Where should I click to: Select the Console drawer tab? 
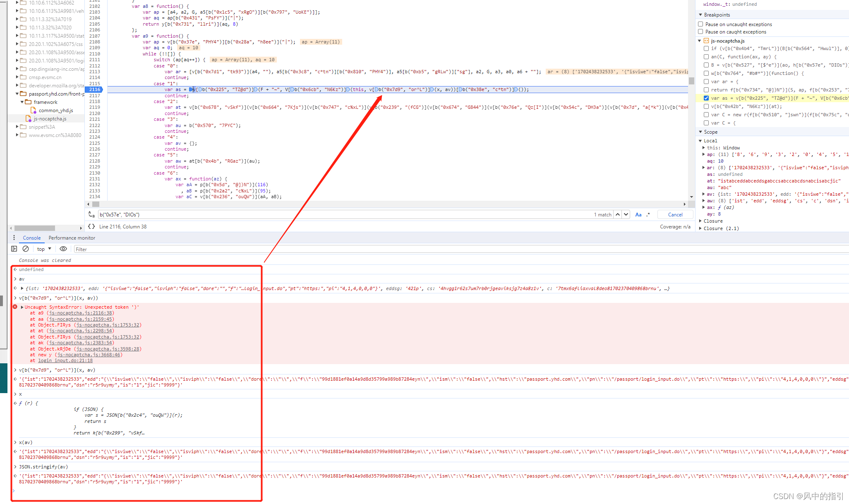click(x=32, y=238)
